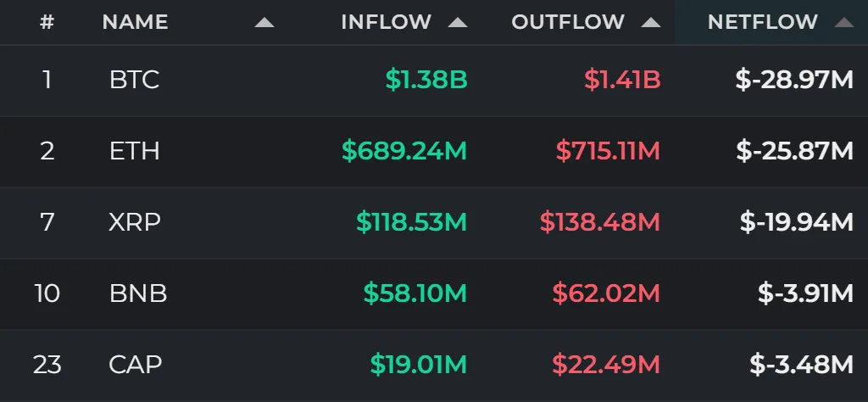Click BTC inflow value $1.38B
Screen dimensions: 868x402
427,80
